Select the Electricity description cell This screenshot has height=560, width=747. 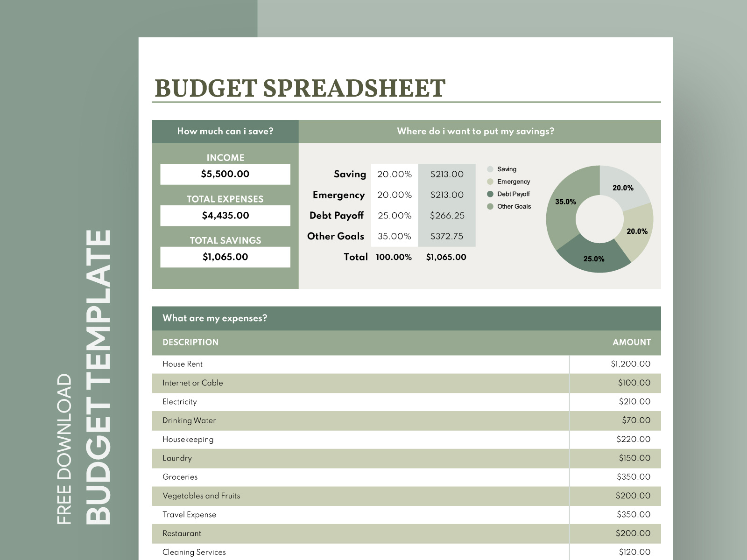point(360,402)
